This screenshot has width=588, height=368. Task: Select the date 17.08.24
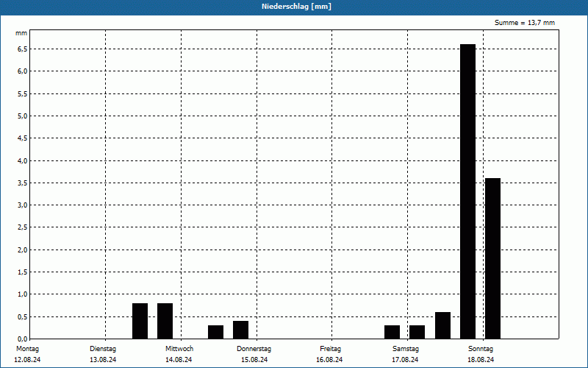coord(405,360)
